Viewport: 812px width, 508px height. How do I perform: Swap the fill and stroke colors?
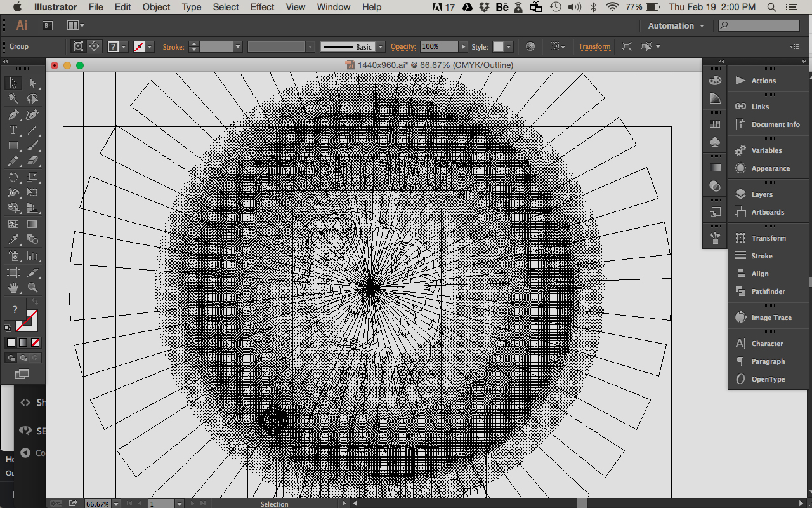point(34,301)
